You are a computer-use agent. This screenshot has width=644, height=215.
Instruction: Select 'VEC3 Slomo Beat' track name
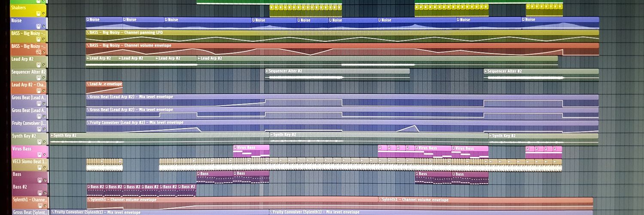pos(29,161)
